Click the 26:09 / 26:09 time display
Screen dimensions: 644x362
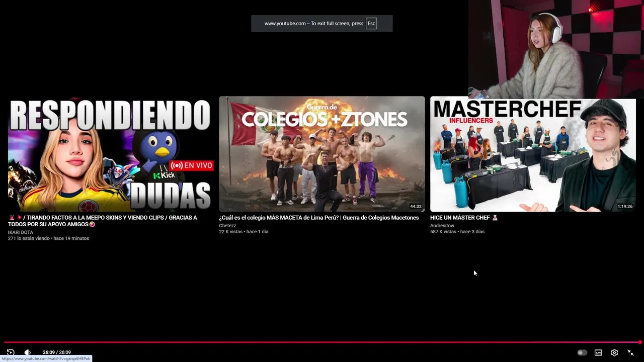57,352
